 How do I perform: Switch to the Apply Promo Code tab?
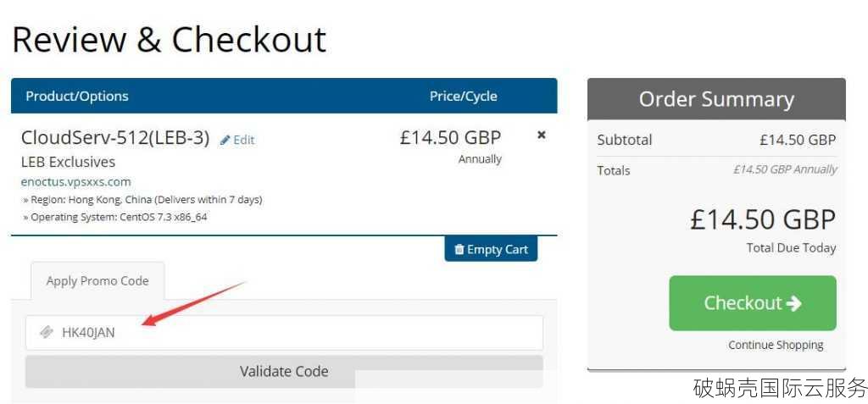pos(97,281)
